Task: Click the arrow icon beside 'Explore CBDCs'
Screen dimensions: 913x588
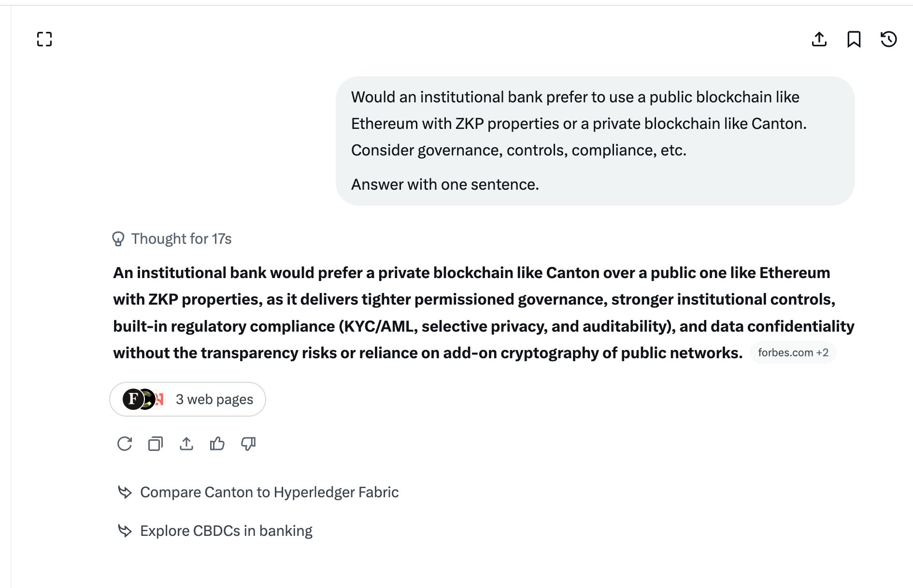Action: pos(125,531)
